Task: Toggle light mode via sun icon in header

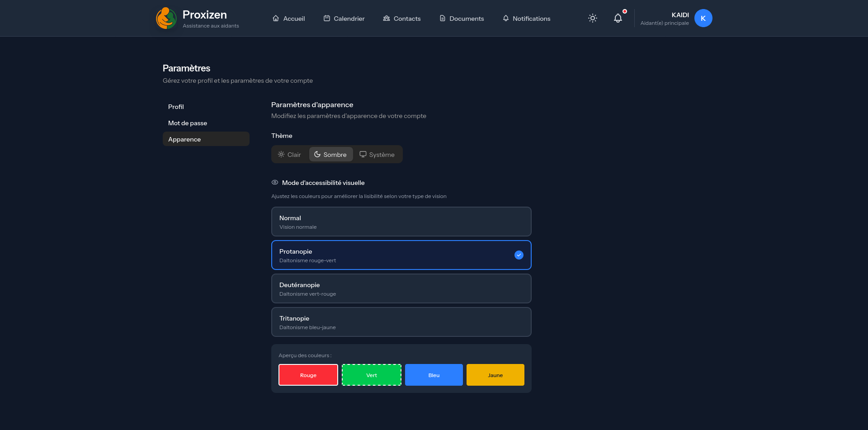Action: click(x=593, y=18)
